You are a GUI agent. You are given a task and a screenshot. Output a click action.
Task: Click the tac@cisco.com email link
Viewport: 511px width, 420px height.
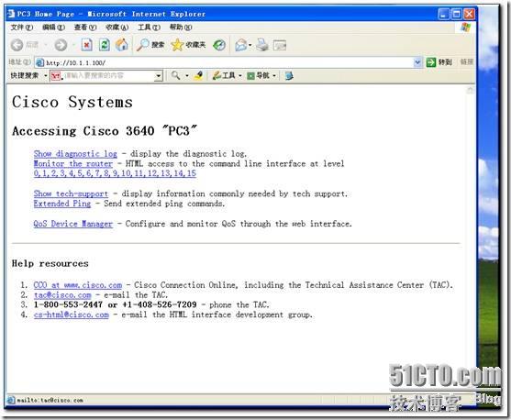(x=62, y=295)
